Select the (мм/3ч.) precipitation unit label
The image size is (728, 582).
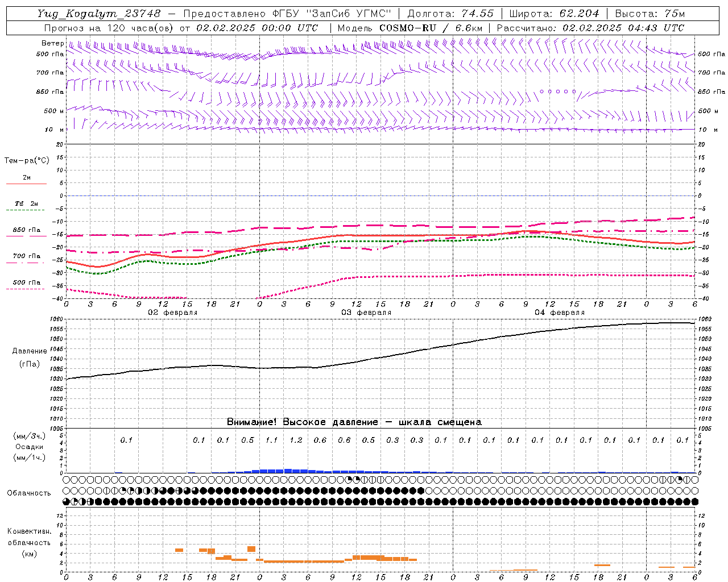point(30,436)
